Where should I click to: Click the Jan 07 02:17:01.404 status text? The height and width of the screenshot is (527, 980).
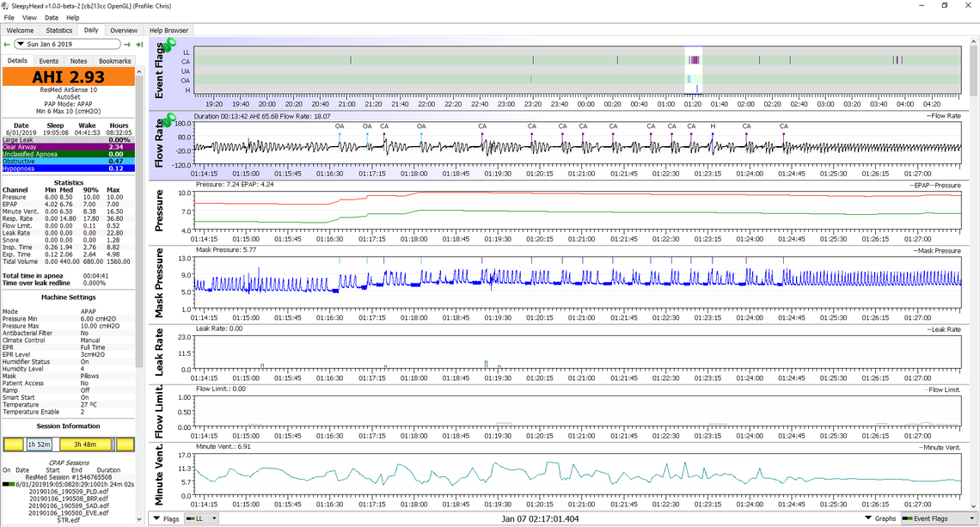pos(540,519)
